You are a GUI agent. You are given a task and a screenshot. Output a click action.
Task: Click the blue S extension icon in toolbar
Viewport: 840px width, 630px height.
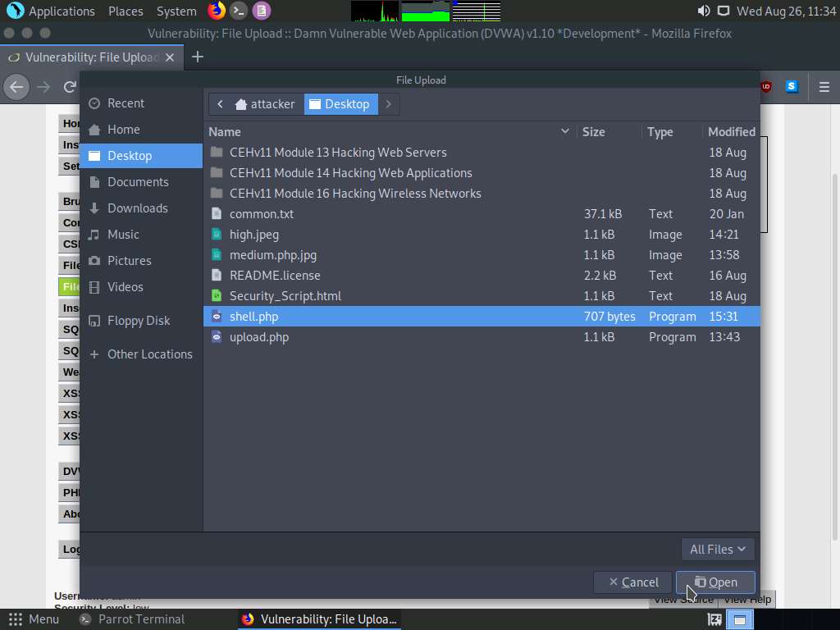(789, 87)
